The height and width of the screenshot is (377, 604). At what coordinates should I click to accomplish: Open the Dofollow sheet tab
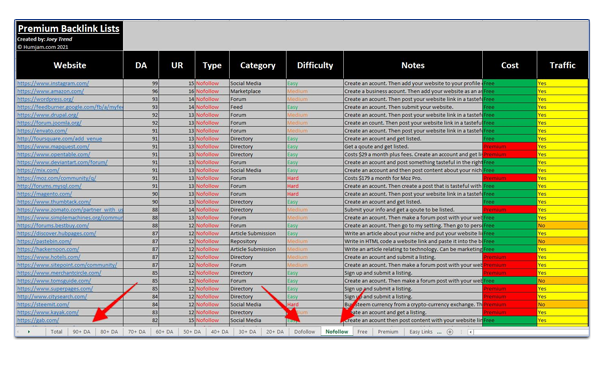click(x=304, y=332)
